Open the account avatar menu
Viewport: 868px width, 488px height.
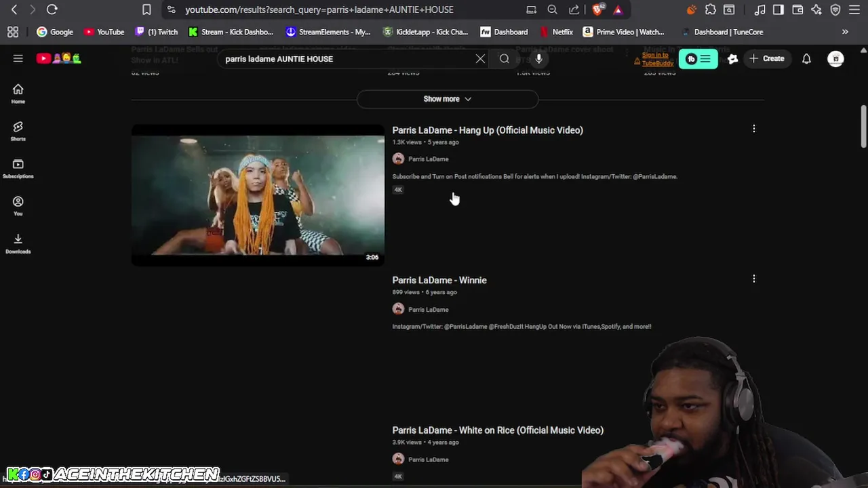coord(835,59)
